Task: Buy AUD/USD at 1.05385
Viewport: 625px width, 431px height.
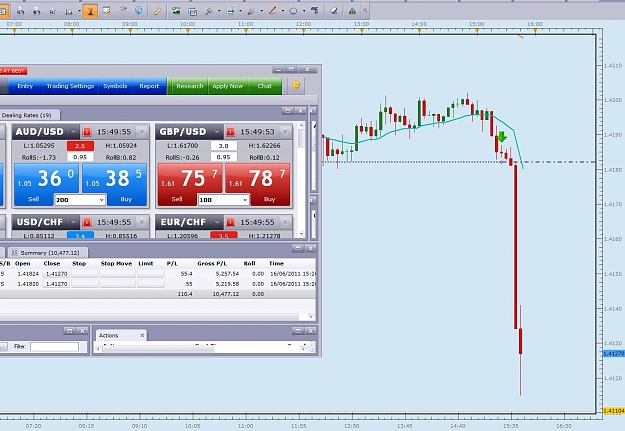Action: pyautogui.click(x=115, y=185)
